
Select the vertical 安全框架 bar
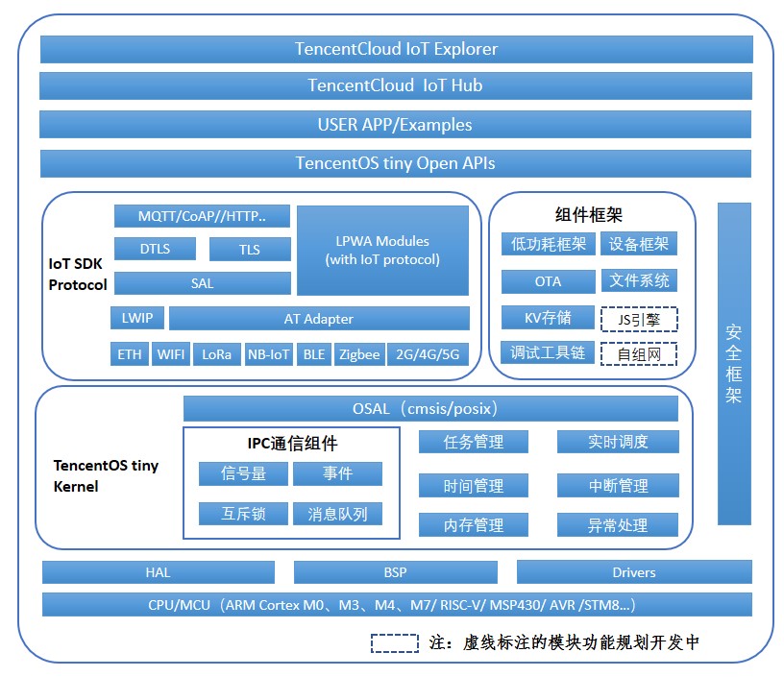[734, 364]
